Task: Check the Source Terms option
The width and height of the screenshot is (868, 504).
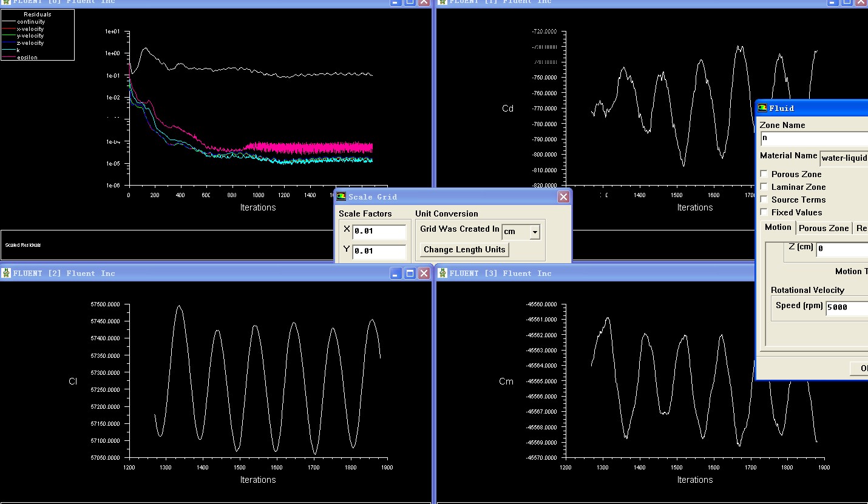Action: pyautogui.click(x=764, y=200)
